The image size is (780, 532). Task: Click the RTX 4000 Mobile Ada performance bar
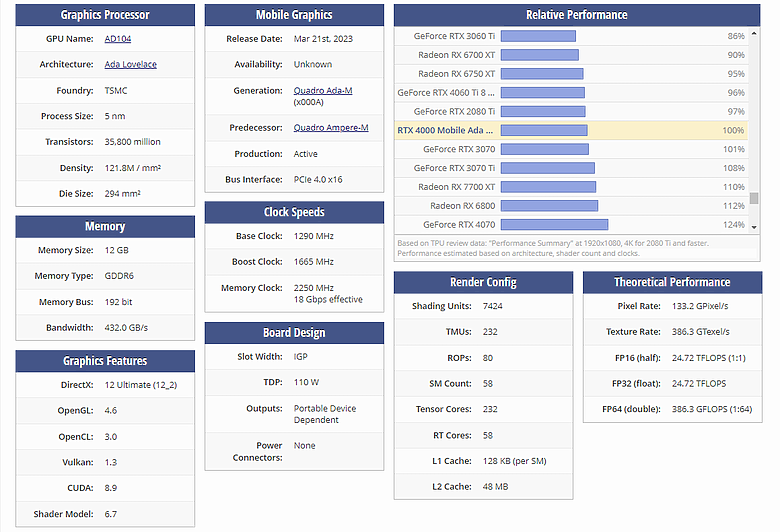(544, 130)
